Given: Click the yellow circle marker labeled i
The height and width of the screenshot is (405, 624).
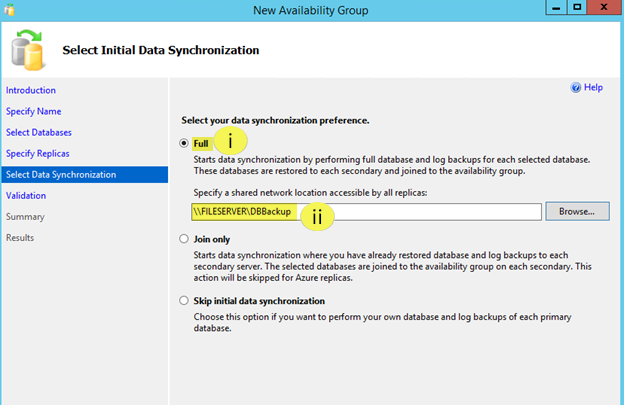Looking at the screenshot, I should [231, 143].
